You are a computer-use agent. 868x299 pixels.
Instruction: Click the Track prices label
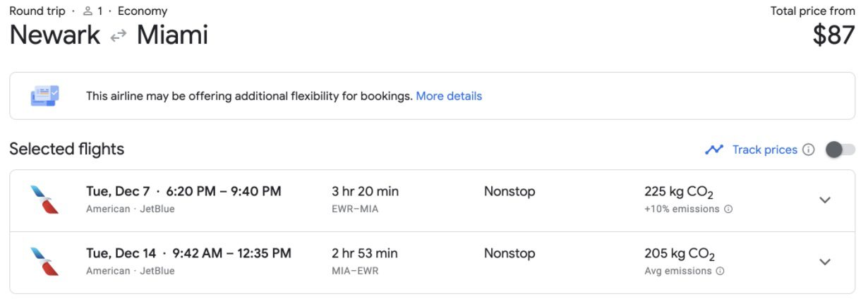765,149
